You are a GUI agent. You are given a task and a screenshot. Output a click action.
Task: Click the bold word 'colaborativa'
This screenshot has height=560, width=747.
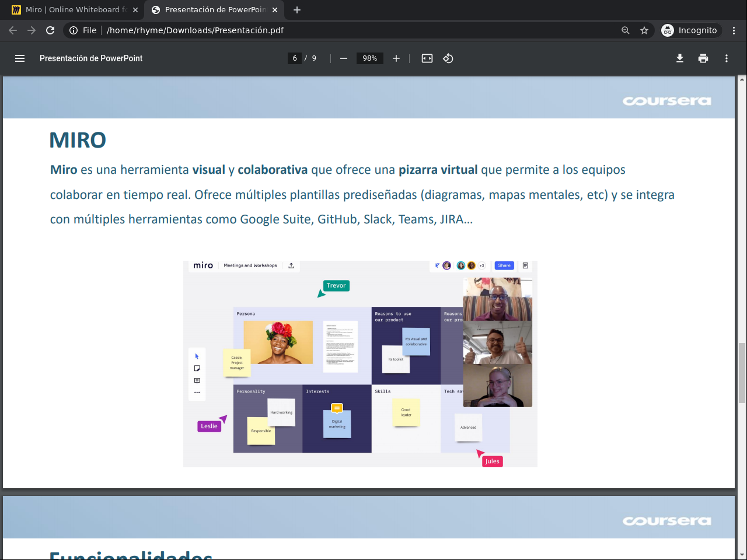pyautogui.click(x=273, y=170)
